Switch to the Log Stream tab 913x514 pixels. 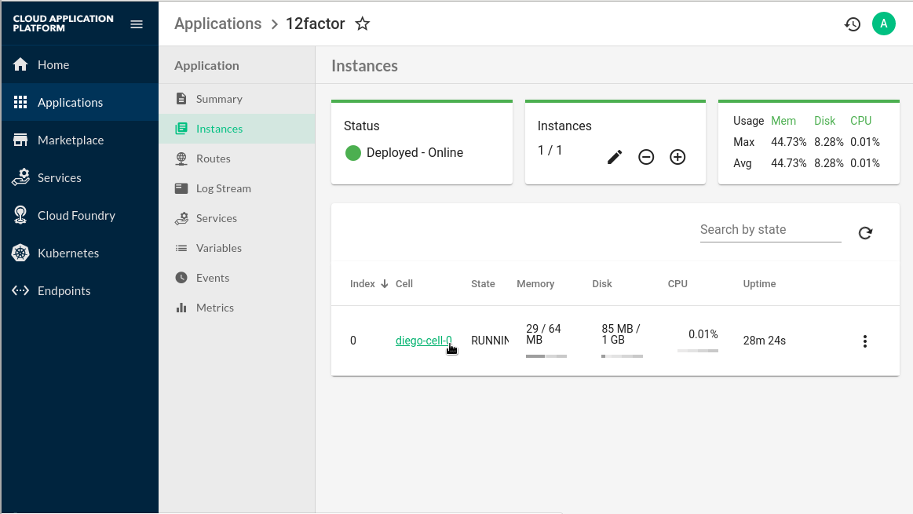223,188
